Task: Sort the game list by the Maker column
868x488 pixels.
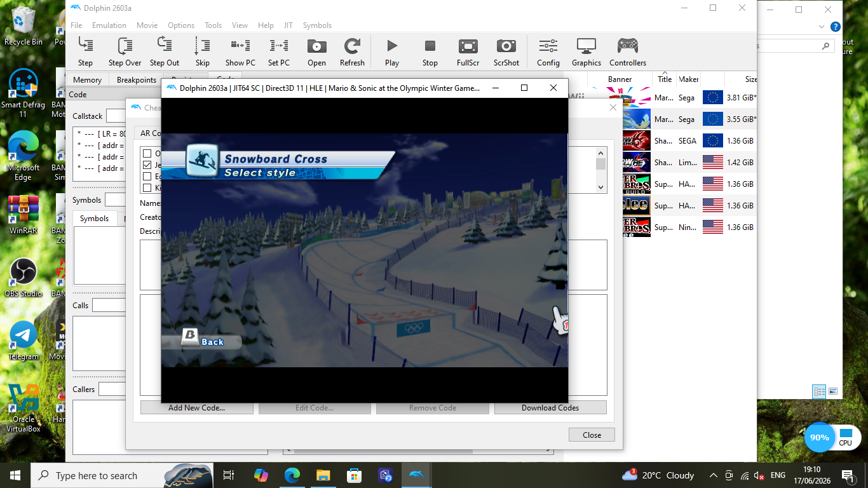Action: coord(689,79)
